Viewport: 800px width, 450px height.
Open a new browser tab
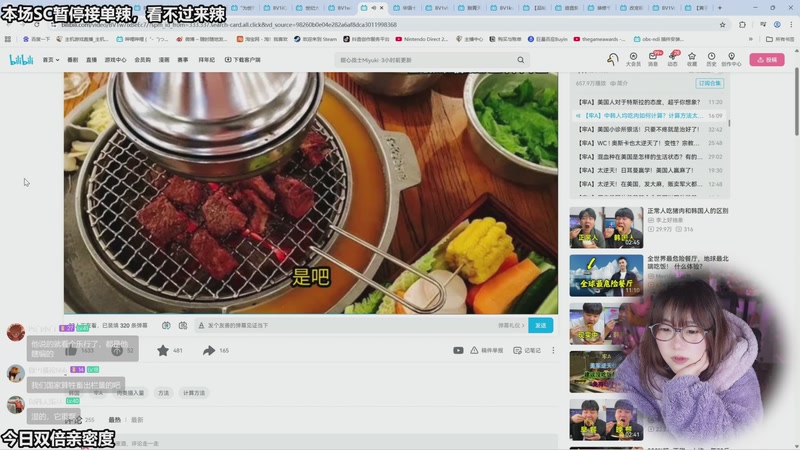pos(720,8)
